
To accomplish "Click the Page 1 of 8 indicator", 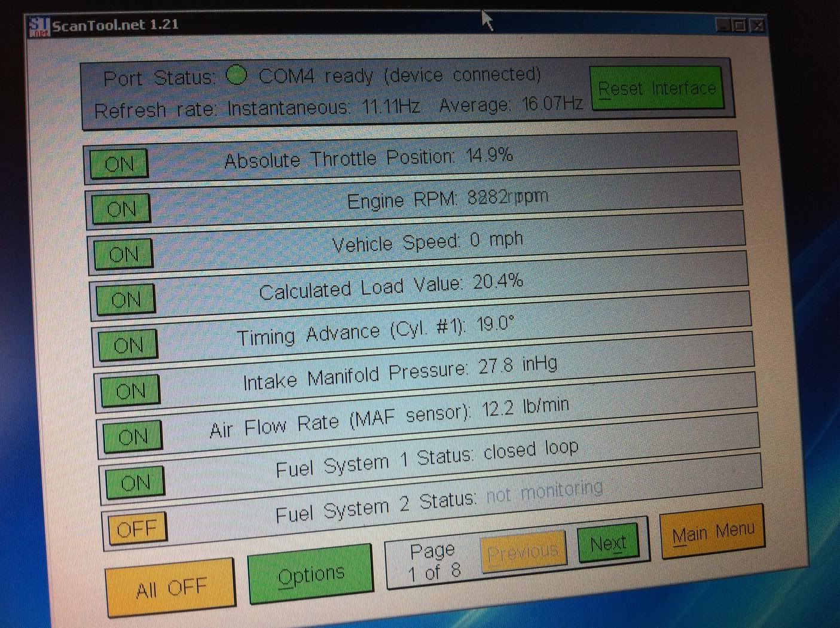I will click(433, 561).
